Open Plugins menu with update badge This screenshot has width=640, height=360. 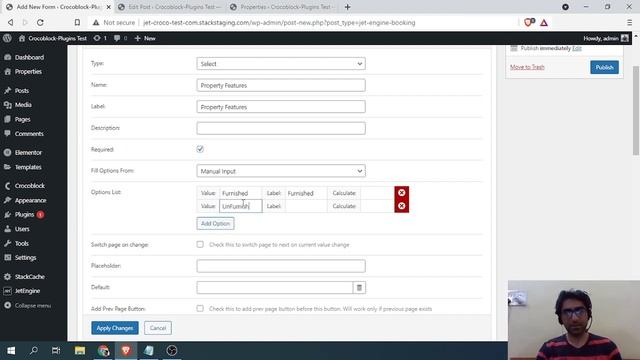click(x=24, y=214)
